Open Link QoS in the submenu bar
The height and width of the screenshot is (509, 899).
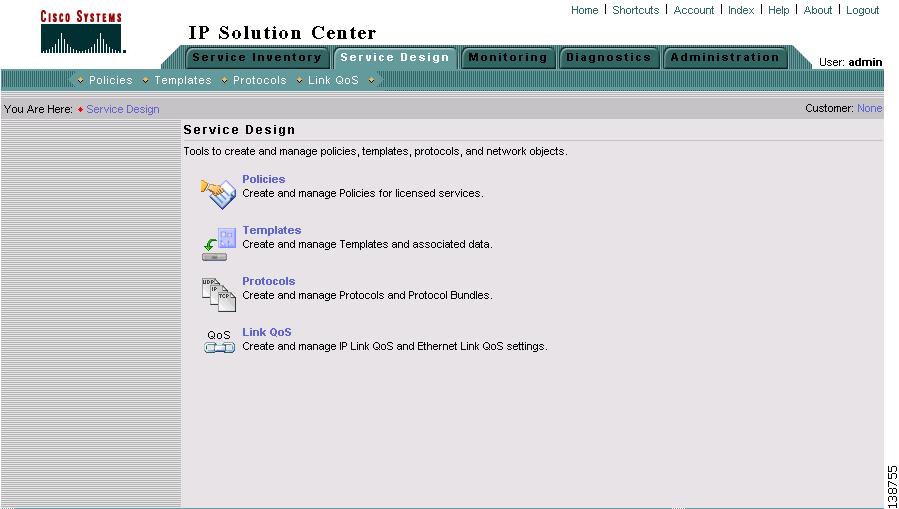pyautogui.click(x=333, y=80)
